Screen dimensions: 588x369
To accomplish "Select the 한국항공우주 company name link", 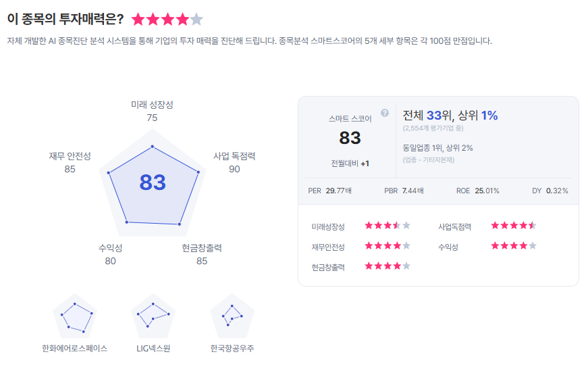I will click(x=232, y=348).
